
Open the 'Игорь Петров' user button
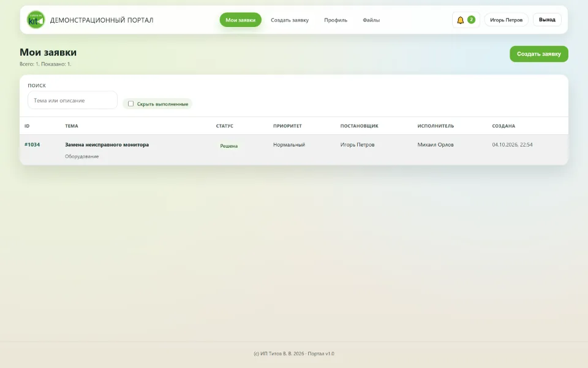click(507, 20)
